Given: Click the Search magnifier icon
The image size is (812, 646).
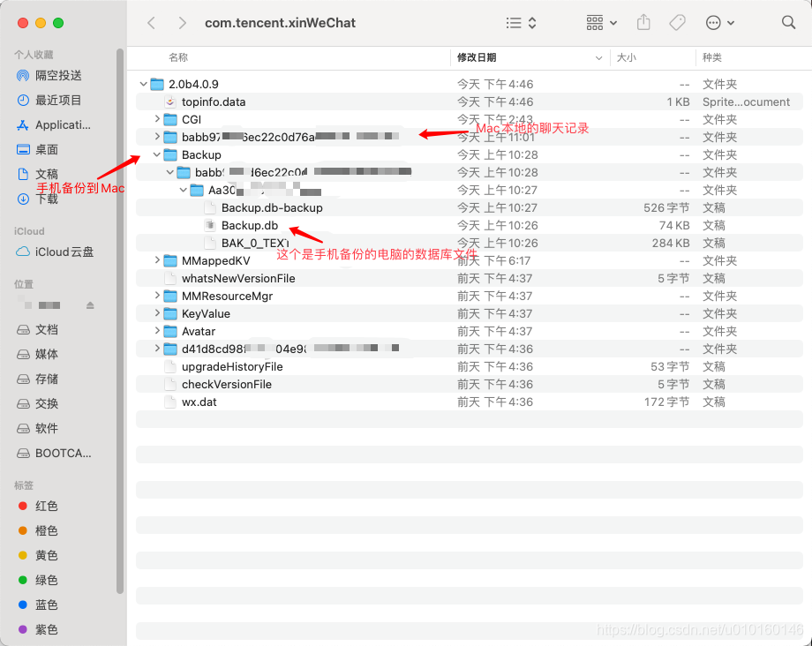Looking at the screenshot, I should pyautogui.click(x=788, y=22).
